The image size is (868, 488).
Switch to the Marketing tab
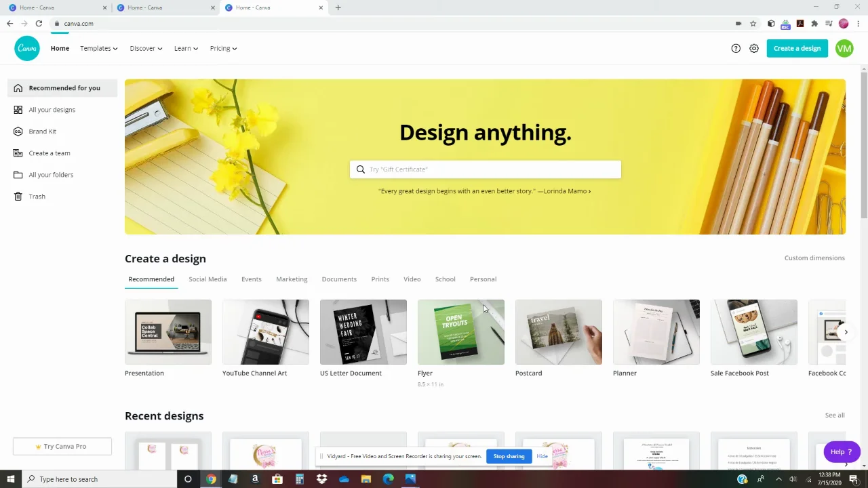coord(292,279)
